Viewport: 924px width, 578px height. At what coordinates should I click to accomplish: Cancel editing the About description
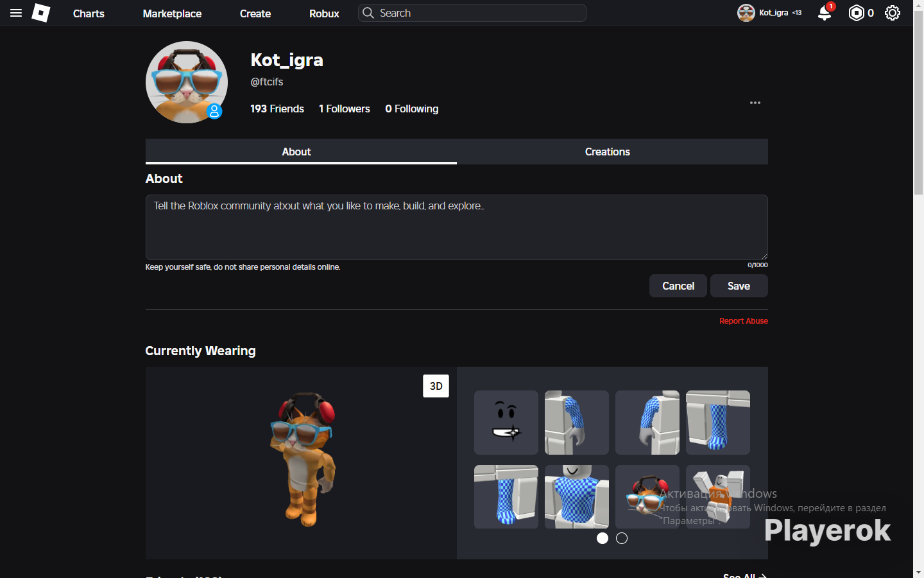(678, 286)
